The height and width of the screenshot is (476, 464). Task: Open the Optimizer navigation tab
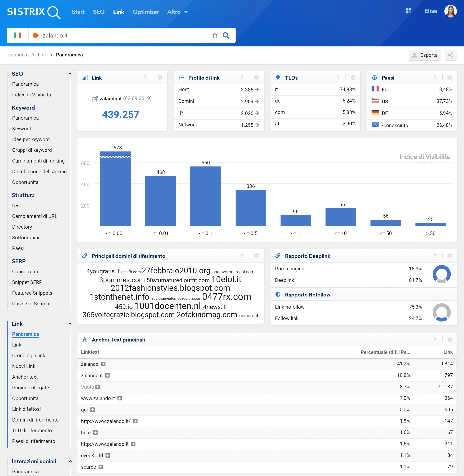click(146, 12)
